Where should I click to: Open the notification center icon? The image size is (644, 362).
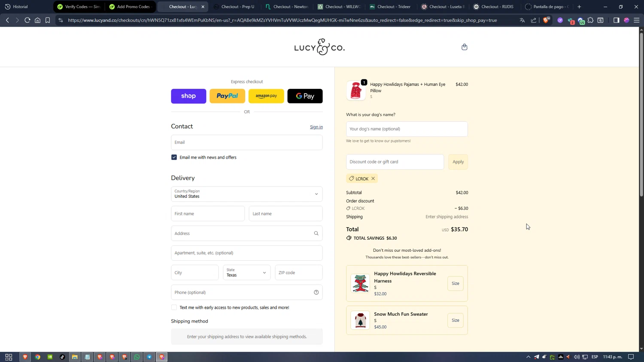(631, 357)
